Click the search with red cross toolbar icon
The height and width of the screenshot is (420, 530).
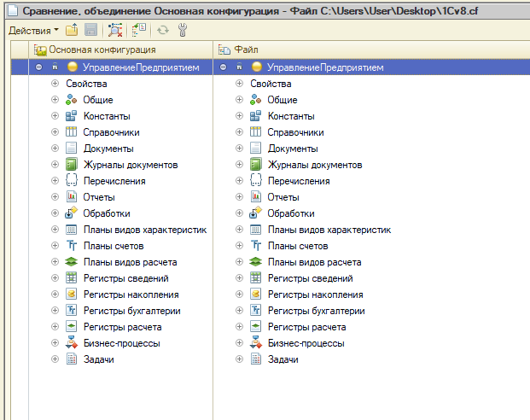pos(115,30)
